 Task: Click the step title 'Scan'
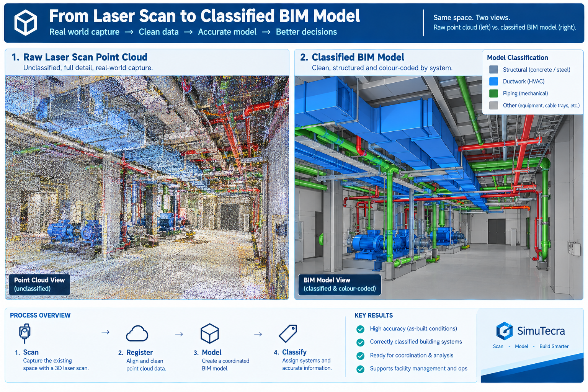(x=31, y=352)
